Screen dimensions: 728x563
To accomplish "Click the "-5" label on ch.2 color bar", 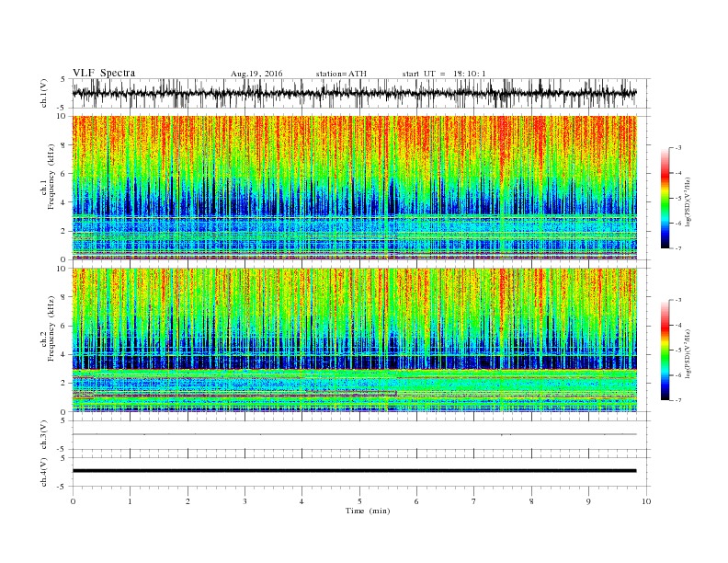I will coord(677,350).
